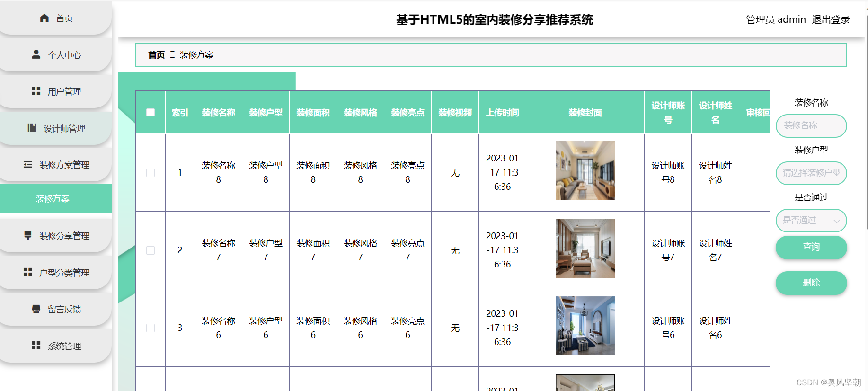The image size is (868, 391).
Task: Check the row 3 checkbox for 装修名称6
Action: (x=151, y=328)
